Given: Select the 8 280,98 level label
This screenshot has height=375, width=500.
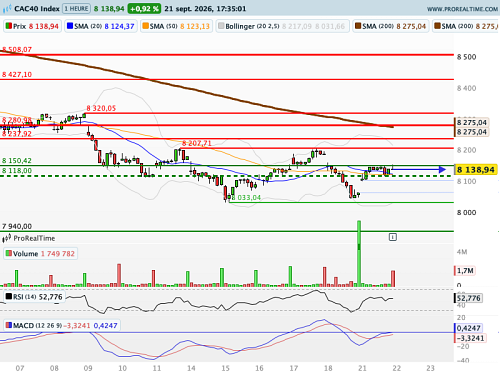Looking at the screenshot, I should [x=17, y=120].
